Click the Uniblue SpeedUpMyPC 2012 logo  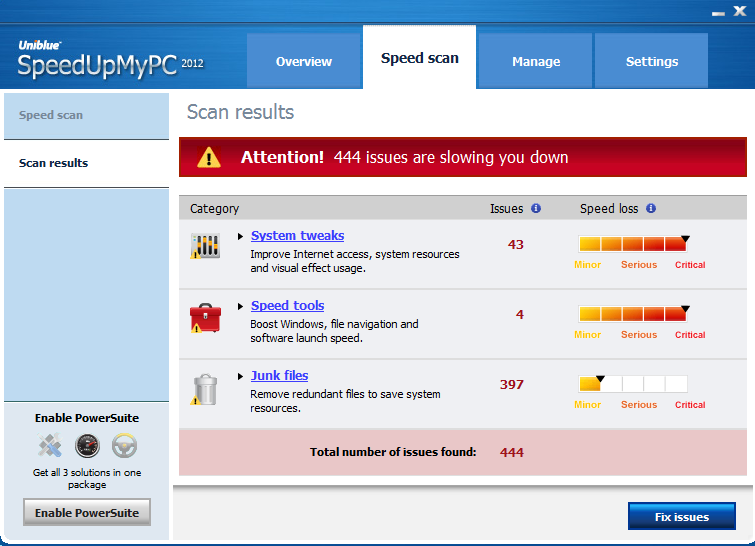click(x=111, y=59)
